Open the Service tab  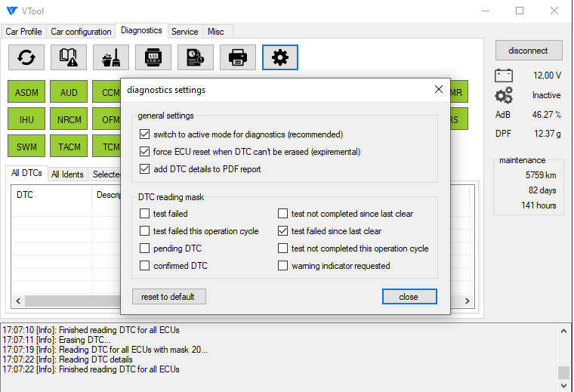pos(184,32)
